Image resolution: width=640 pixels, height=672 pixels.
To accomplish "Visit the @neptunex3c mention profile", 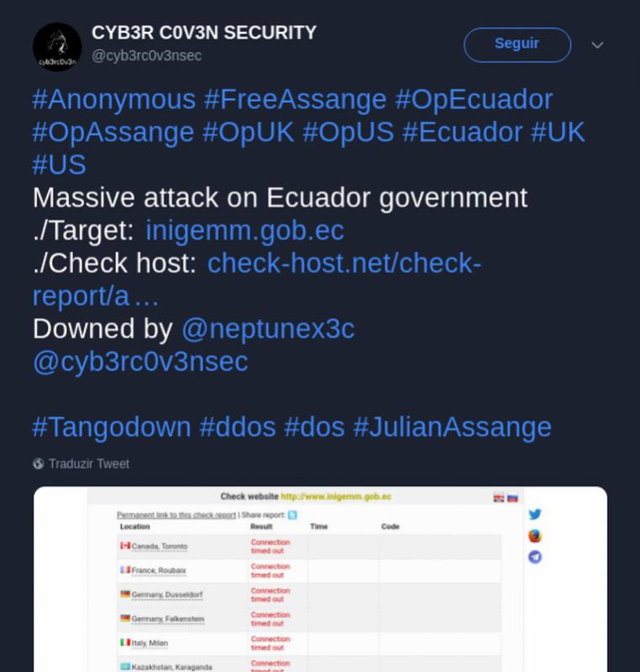I will click(x=267, y=329).
